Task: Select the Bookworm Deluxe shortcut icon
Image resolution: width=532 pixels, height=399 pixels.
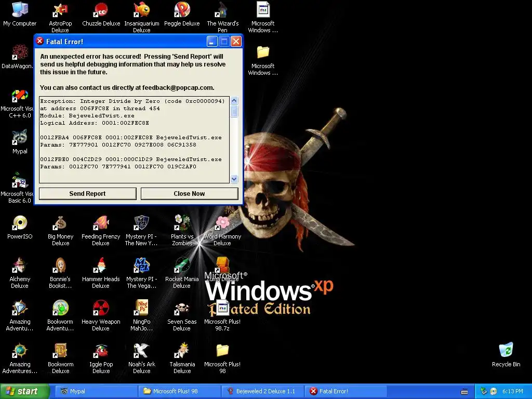Action: (x=60, y=351)
